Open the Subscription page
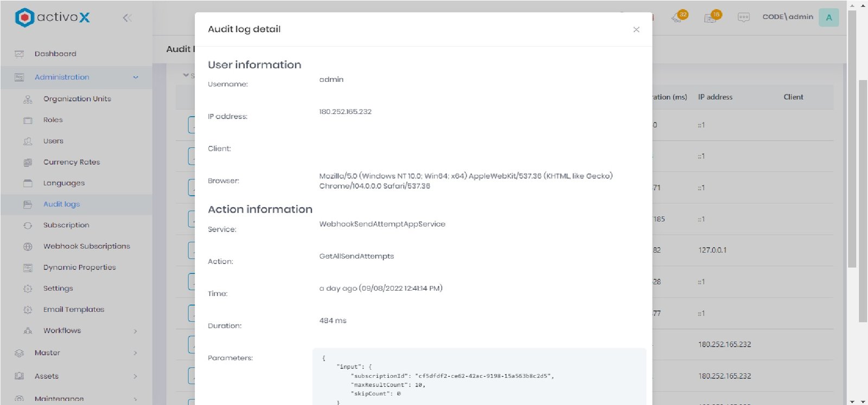This screenshot has width=868, height=405. 66,225
